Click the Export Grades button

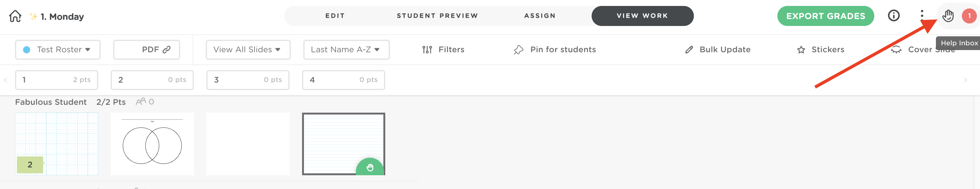coord(825,16)
